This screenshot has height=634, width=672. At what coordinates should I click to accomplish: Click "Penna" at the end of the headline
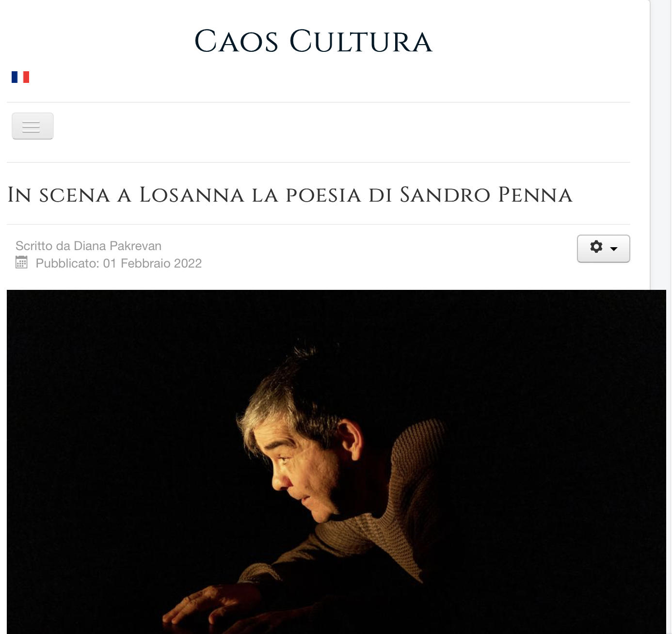(535, 195)
